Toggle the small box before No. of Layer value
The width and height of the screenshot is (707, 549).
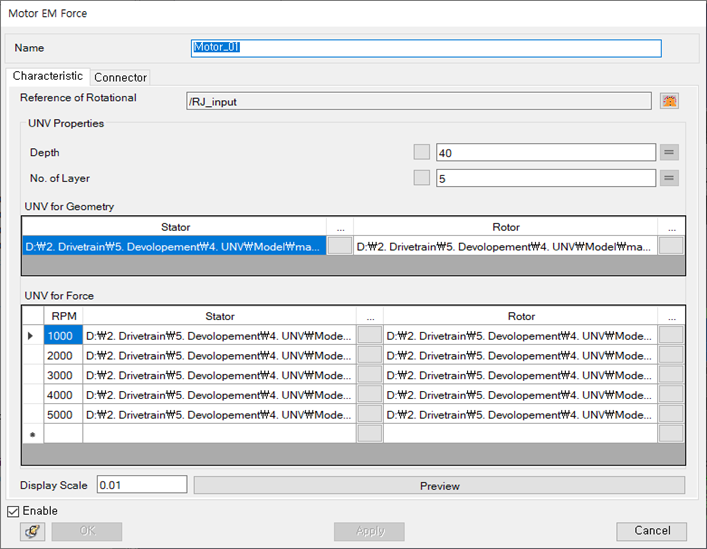(x=422, y=178)
